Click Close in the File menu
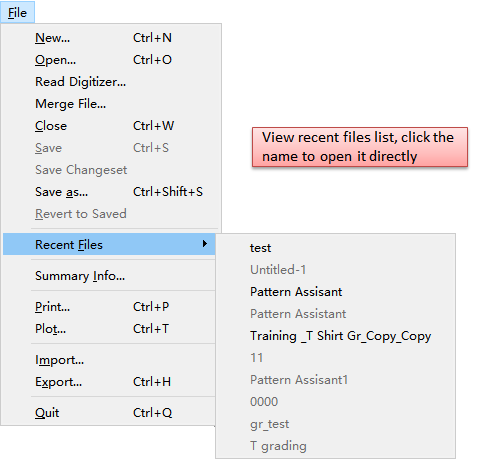 tap(111, 126)
